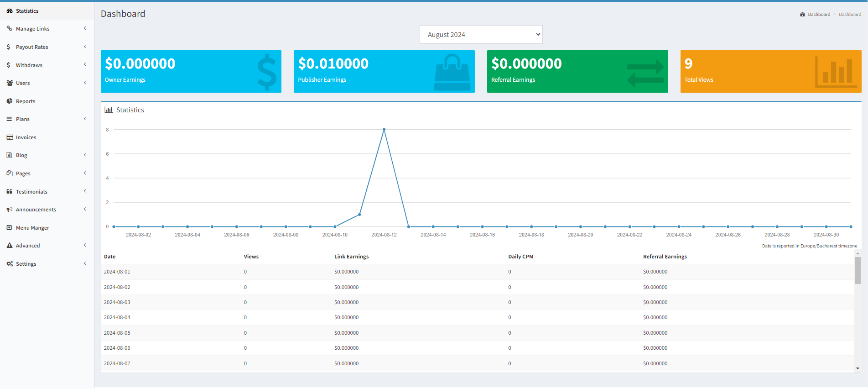Click the dollar sign icon on Owner Earnings card
Image resolution: width=868 pixels, height=389 pixels.
(x=266, y=72)
